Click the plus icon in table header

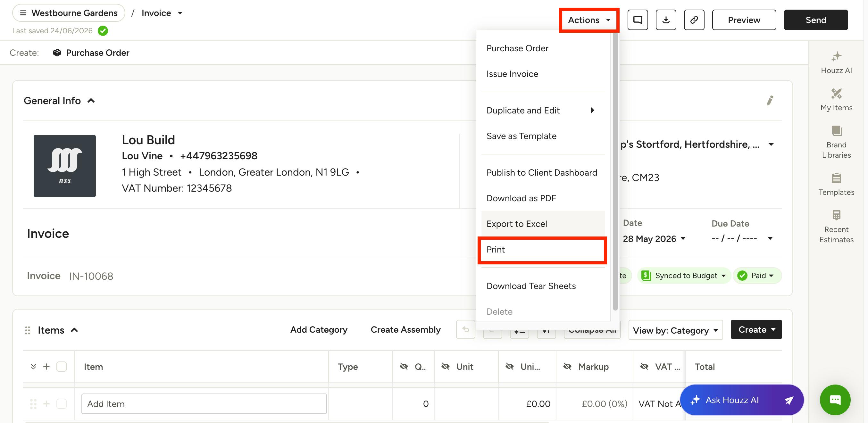[x=46, y=366]
